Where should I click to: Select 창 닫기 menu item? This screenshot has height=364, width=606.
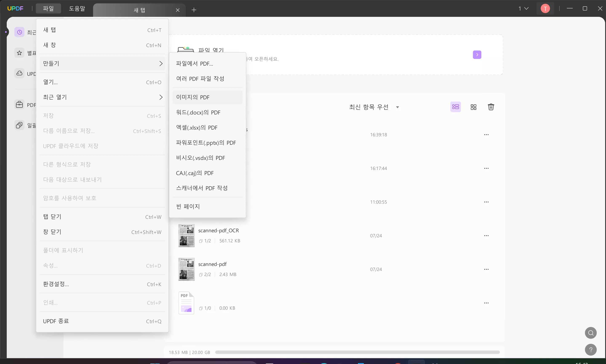[x=102, y=232]
